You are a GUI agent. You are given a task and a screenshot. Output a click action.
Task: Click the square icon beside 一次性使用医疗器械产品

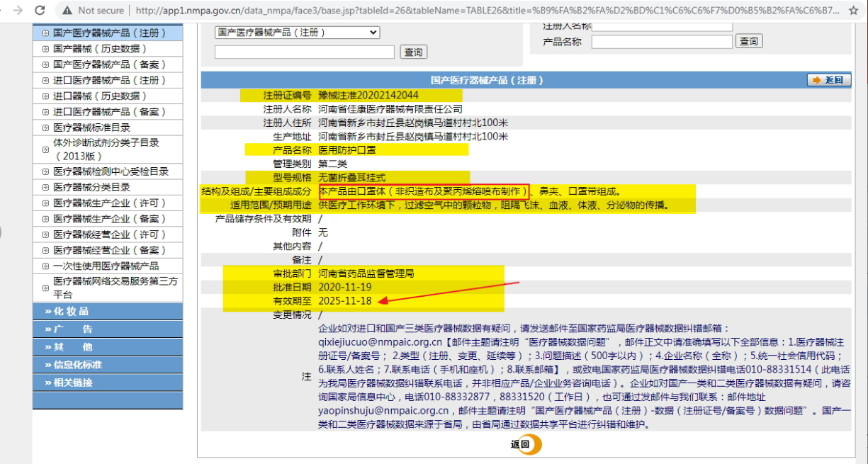pos(46,266)
